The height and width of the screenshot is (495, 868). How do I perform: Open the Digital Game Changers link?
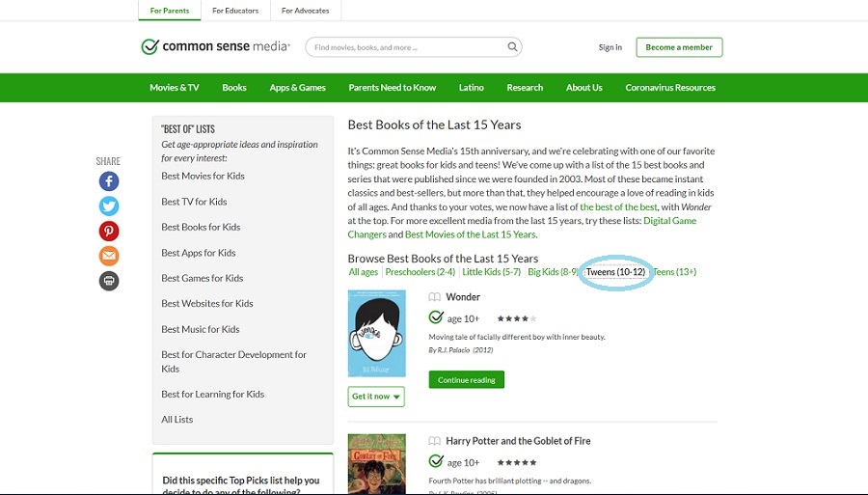point(522,228)
